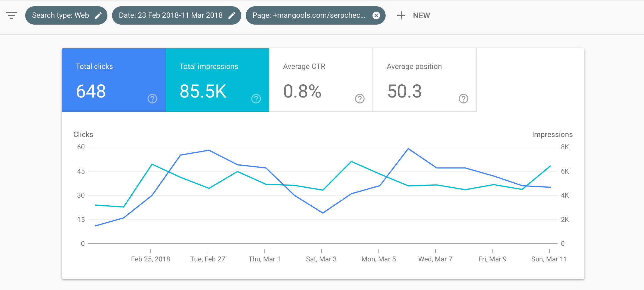
Task: Toggle the Total clicks metric card
Action: 114,80
